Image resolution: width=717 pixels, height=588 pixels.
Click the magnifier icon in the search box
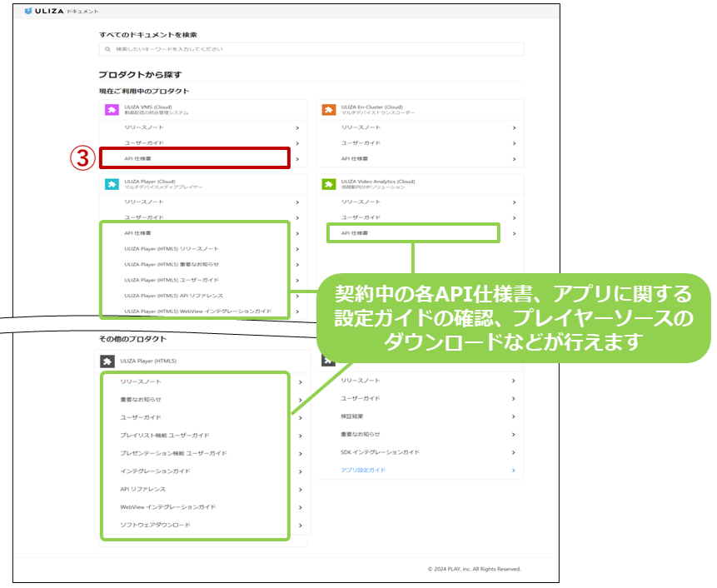107,49
